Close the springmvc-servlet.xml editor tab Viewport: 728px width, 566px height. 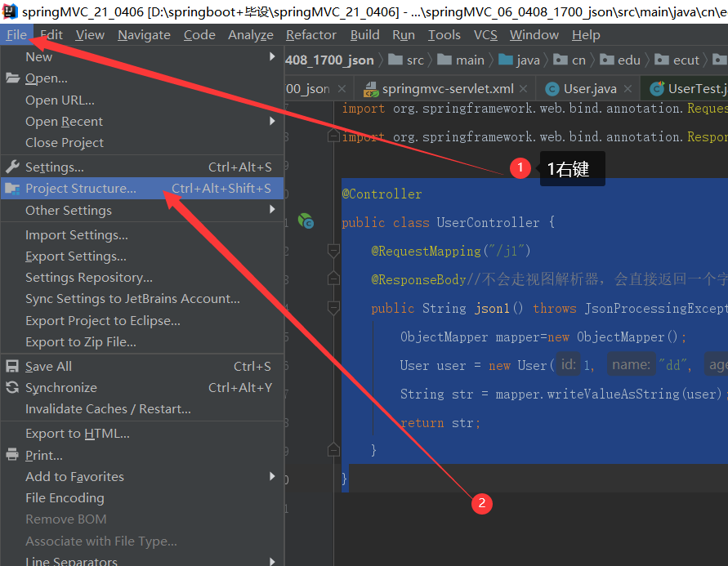pyautogui.click(x=523, y=88)
